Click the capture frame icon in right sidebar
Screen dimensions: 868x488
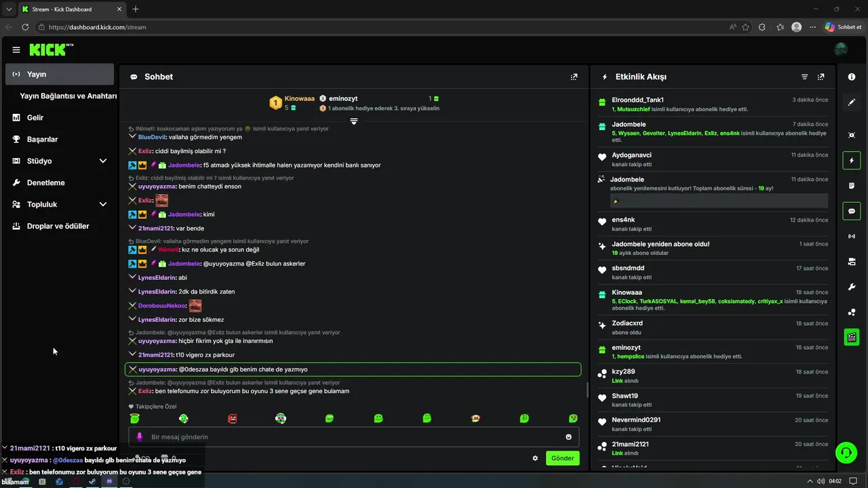[852, 135]
